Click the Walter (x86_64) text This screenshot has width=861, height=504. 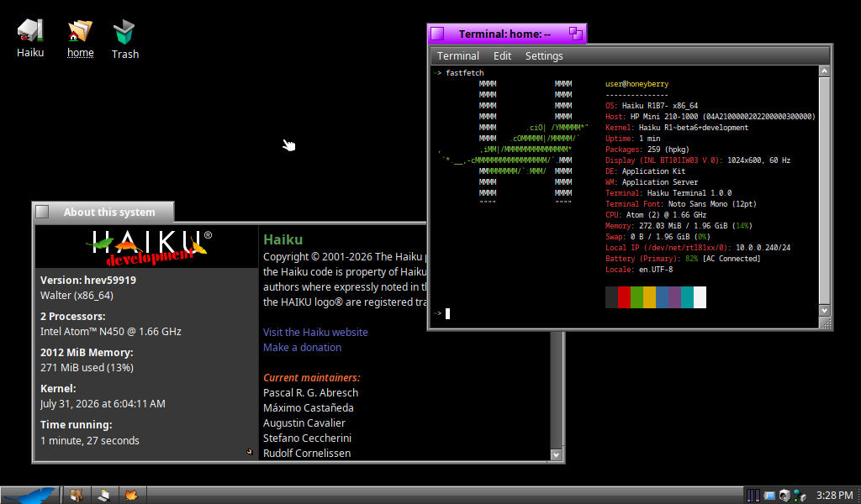(77, 296)
